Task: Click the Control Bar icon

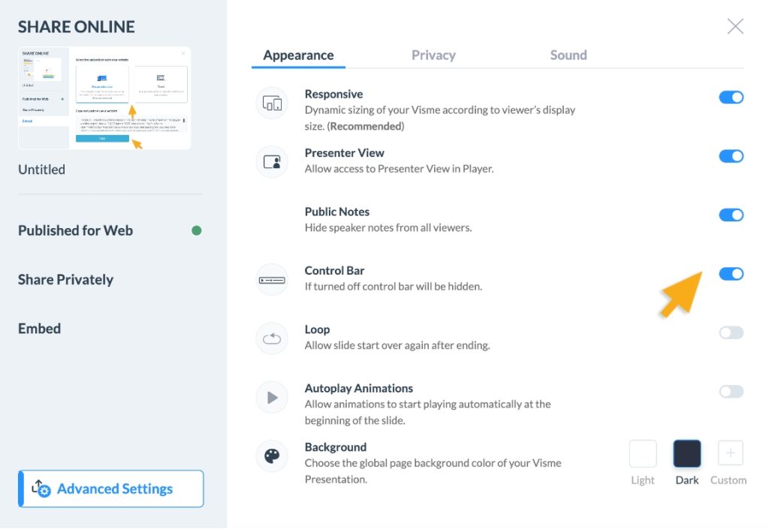Action: tap(271, 279)
